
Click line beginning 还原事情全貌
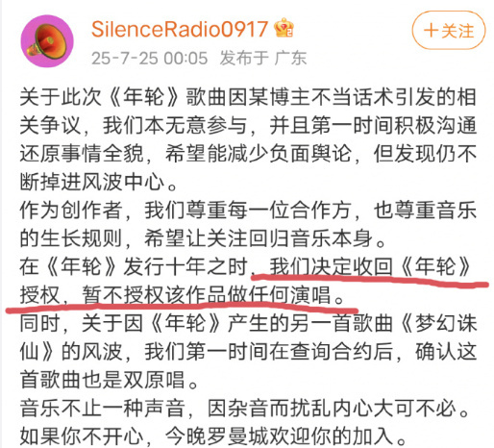click(x=248, y=154)
